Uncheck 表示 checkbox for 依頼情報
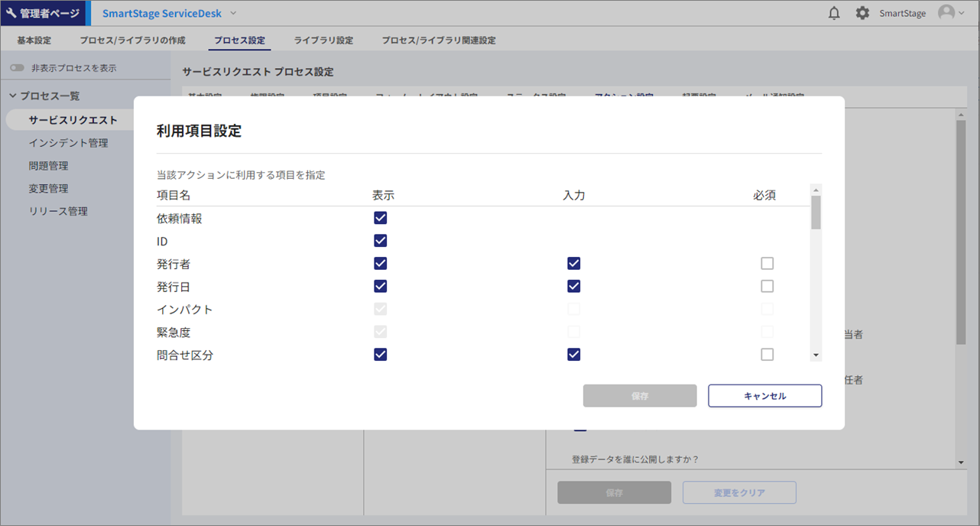The width and height of the screenshot is (980, 526). 381,218
